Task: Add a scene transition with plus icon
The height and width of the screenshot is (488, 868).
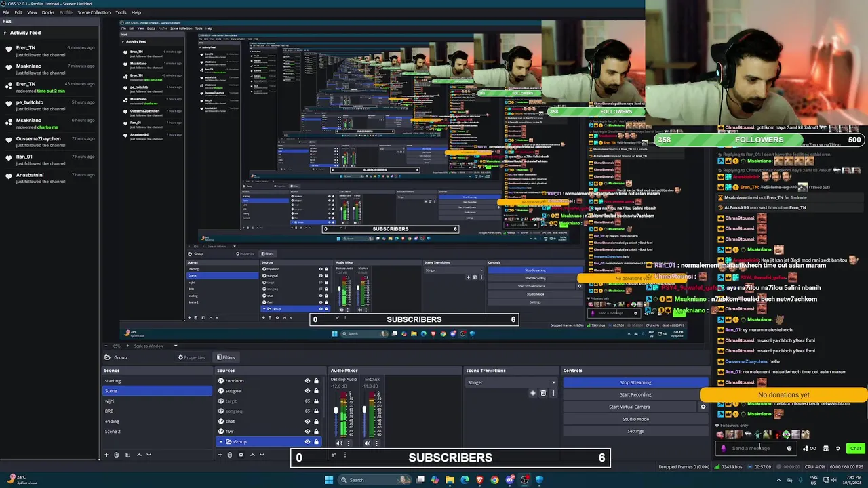Action: pyautogui.click(x=533, y=393)
